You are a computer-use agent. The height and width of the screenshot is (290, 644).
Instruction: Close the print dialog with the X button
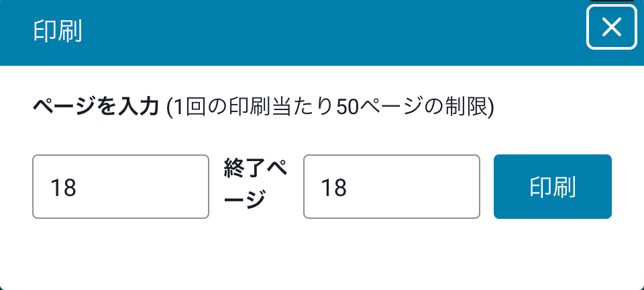tap(611, 28)
